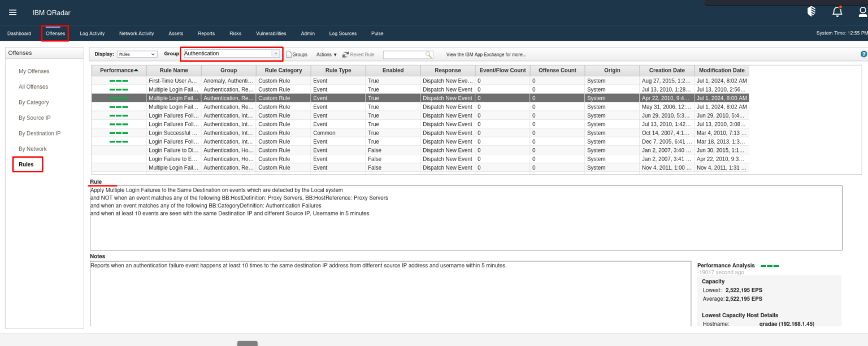Click the search magnifier icon on rules toolbar
The width and height of the screenshot is (868, 346).
point(428,54)
